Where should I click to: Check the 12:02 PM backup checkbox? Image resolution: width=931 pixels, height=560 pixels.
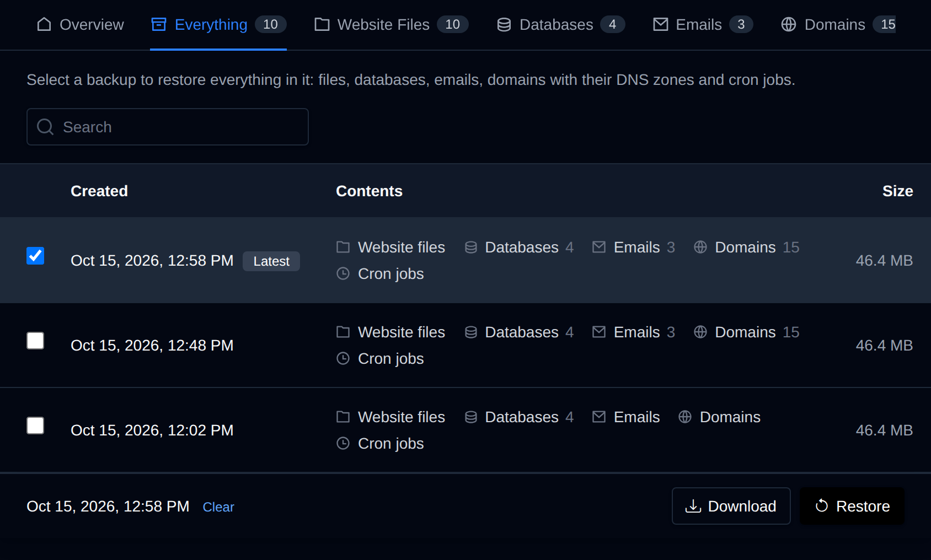[35, 426]
